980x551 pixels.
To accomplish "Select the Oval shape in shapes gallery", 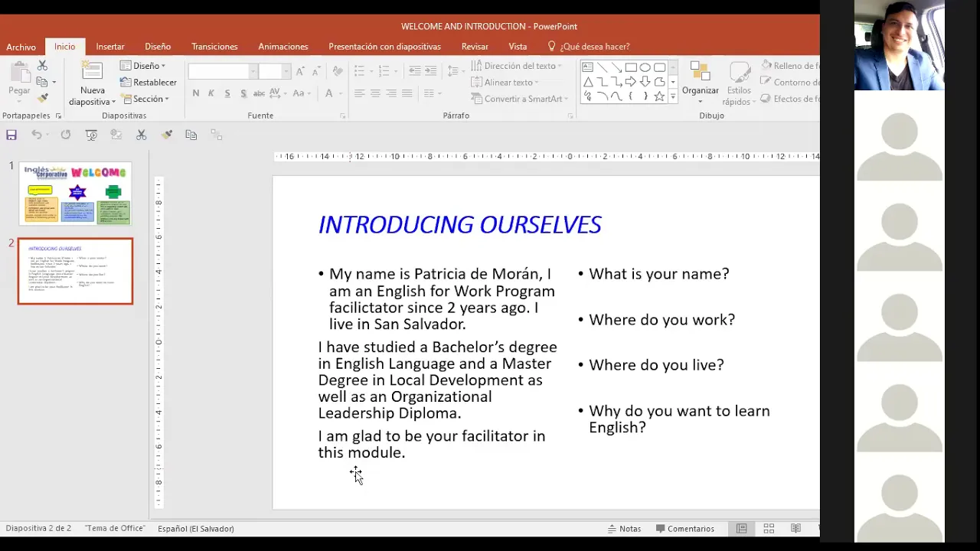I will point(645,67).
